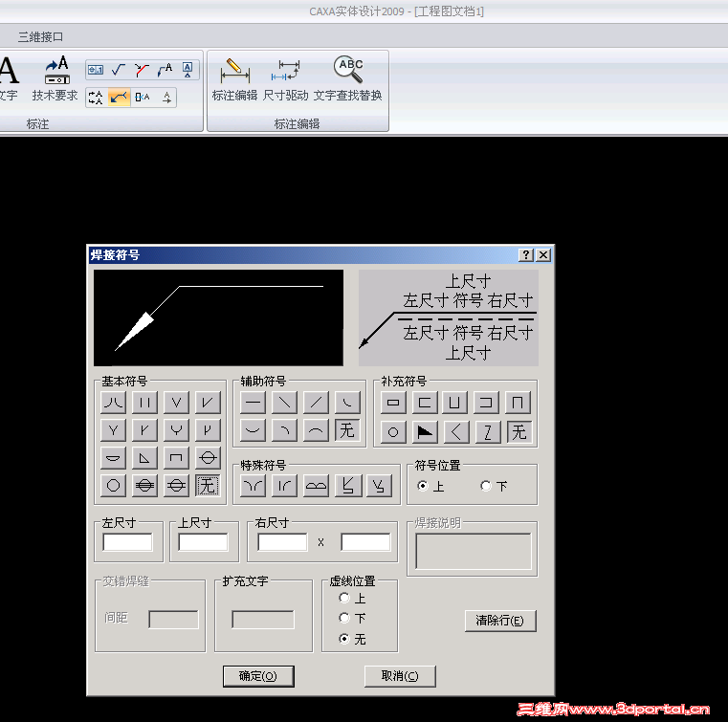Select the flanged-edge basic weld symbol
This screenshot has height=722, width=728.
pos(113,403)
